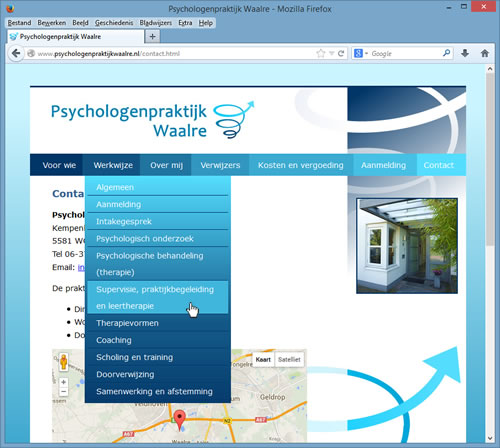Select Samenwerking en afstemming entry
Image resolution: width=500 pixels, height=448 pixels.
pyautogui.click(x=157, y=391)
